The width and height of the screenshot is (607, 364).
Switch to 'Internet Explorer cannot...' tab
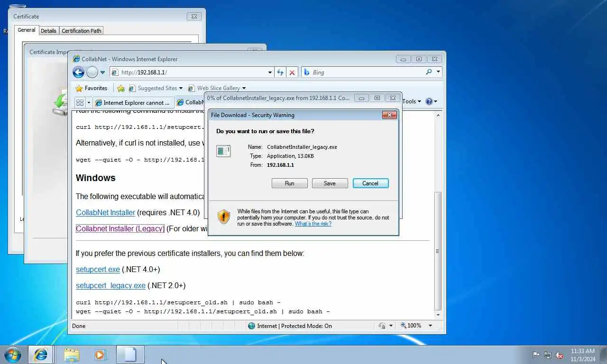(133, 102)
